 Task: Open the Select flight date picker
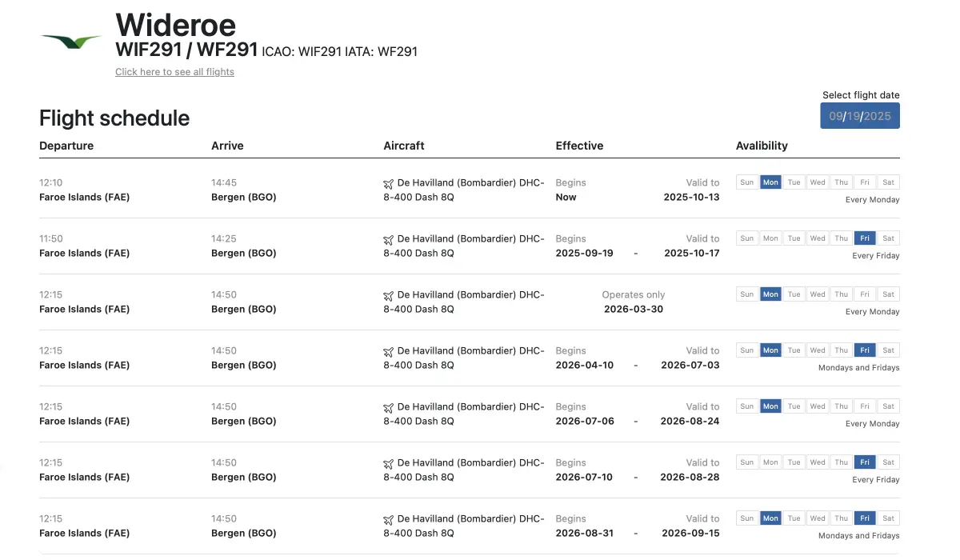coord(860,116)
